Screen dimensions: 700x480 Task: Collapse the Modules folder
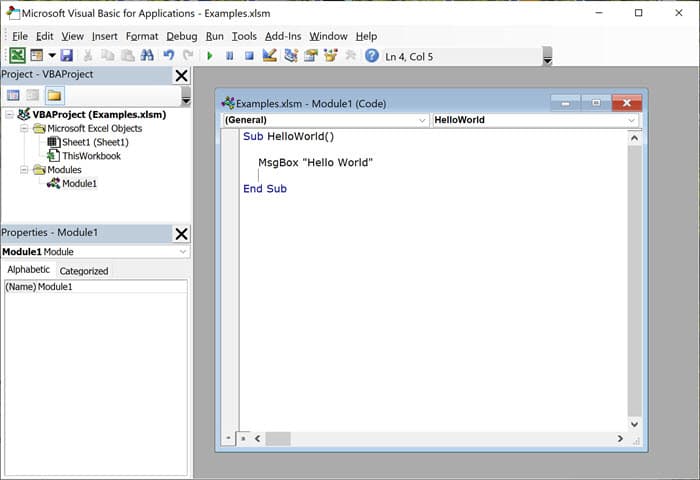[24, 170]
